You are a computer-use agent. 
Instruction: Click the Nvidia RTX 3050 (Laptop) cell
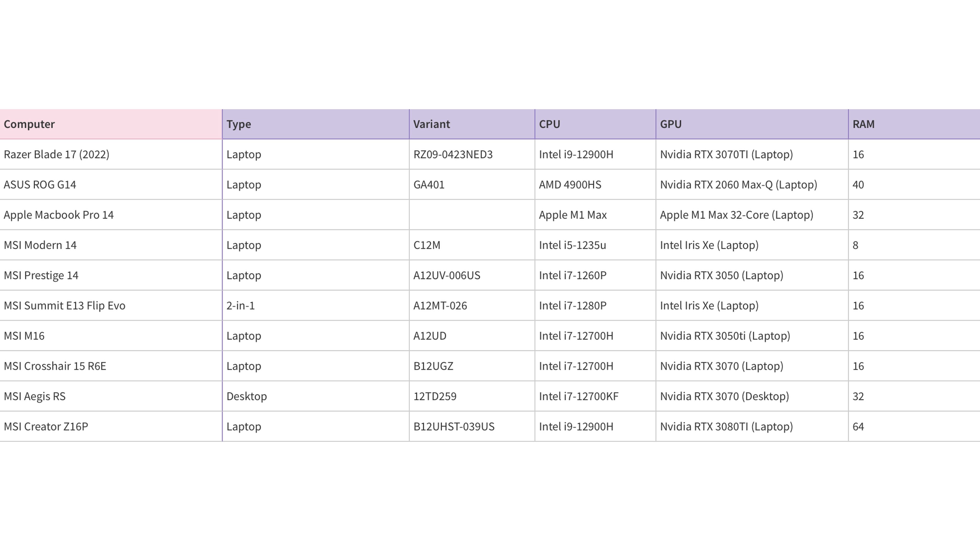point(752,275)
